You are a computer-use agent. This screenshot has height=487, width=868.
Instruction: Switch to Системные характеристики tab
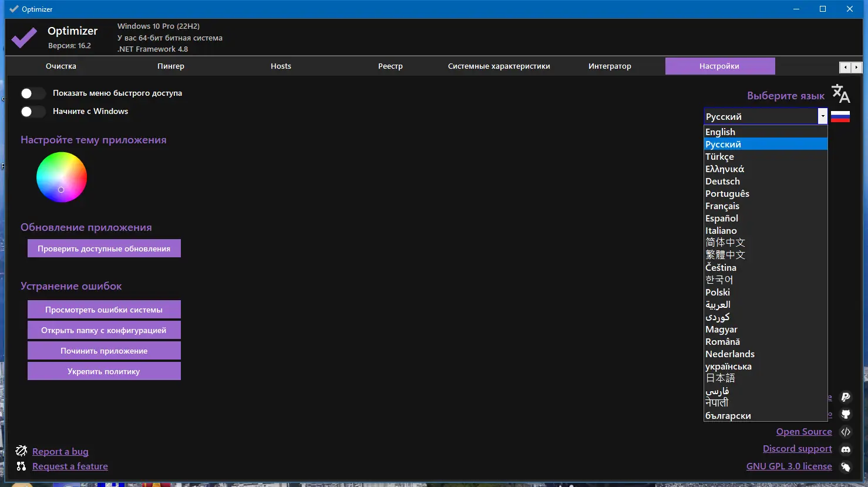click(499, 66)
